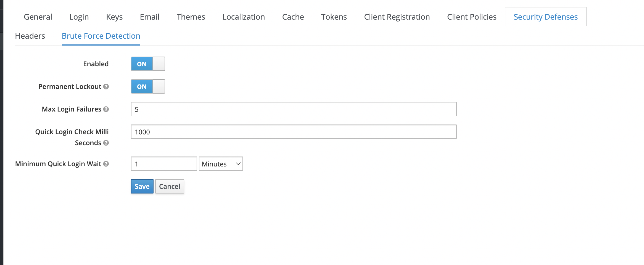Open the Quick Login Check help tooltip
Viewport: 644px width, 265px height.
pyautogui.click(x=106, y=143)
